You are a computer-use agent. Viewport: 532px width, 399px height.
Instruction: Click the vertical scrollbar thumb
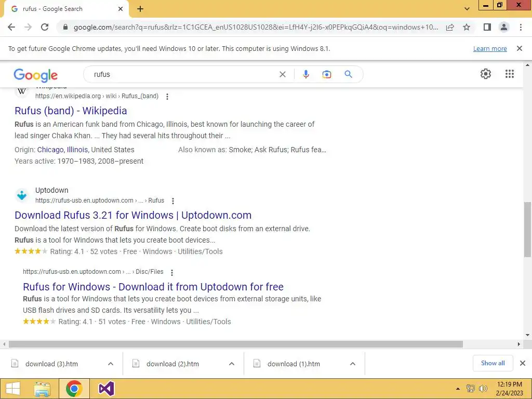click(x=527, y=230)
